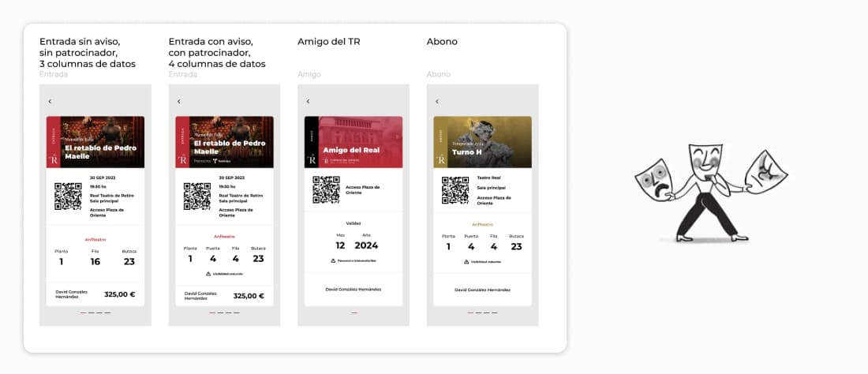Click the theater masks illustration
This screenshot has height=374, width=868.
(x=711, y=192)
